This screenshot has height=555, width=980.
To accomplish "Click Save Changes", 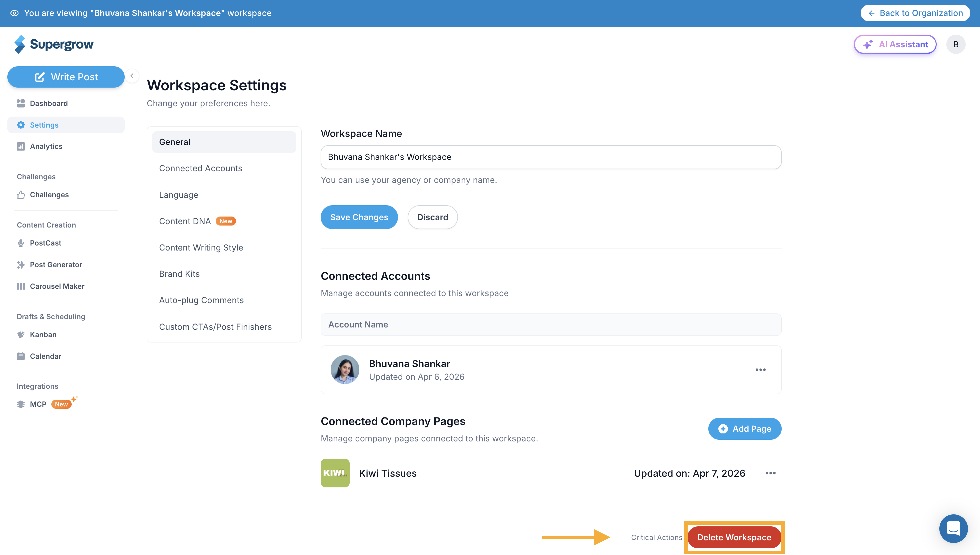I will click(x=359, y=217).
